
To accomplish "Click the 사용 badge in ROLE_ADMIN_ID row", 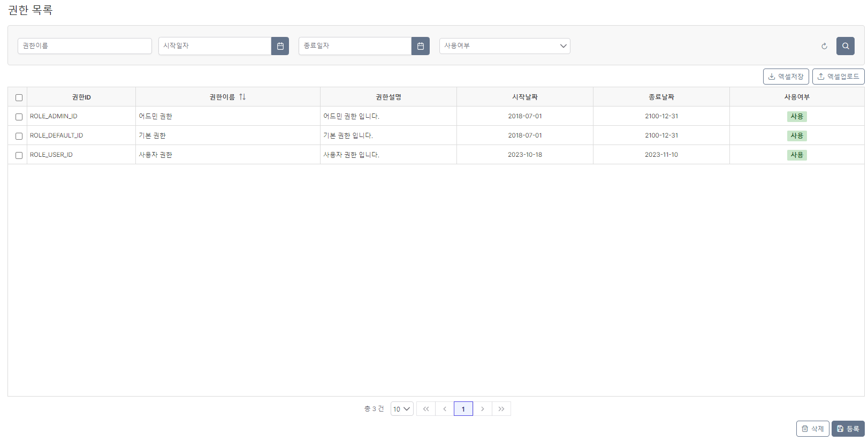I will [x=797, y=116].
